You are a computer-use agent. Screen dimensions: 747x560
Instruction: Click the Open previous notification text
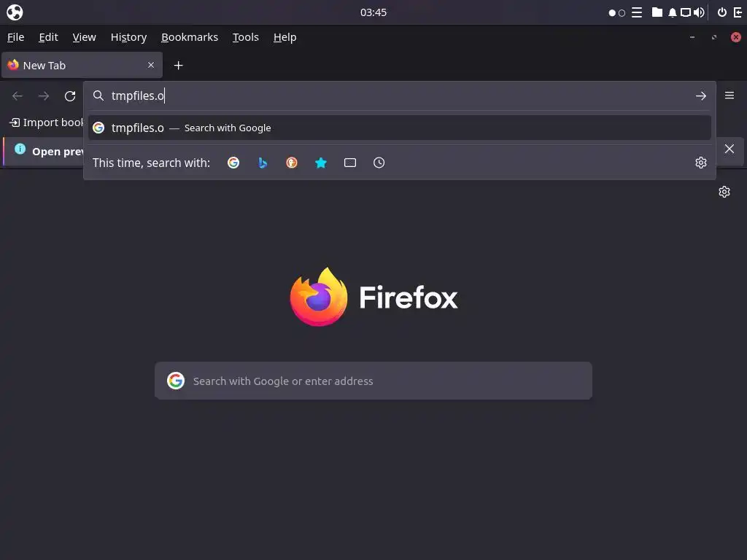58,152
